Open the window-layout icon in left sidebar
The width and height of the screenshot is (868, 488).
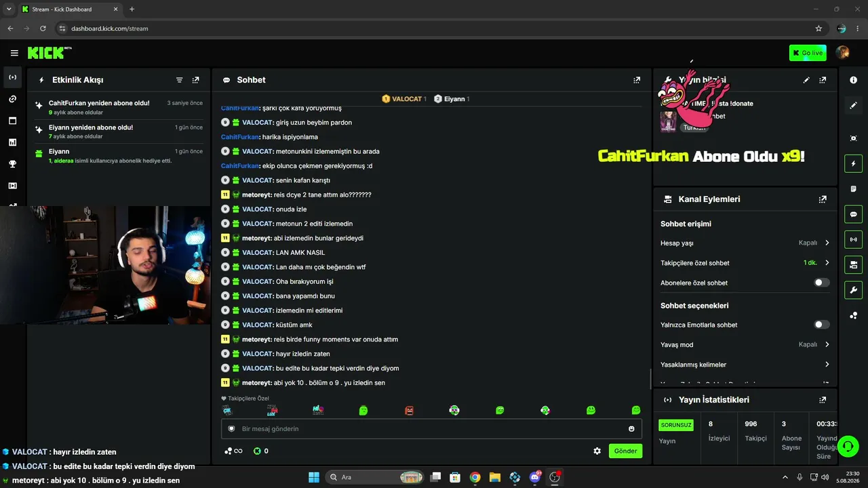(13, 121)
